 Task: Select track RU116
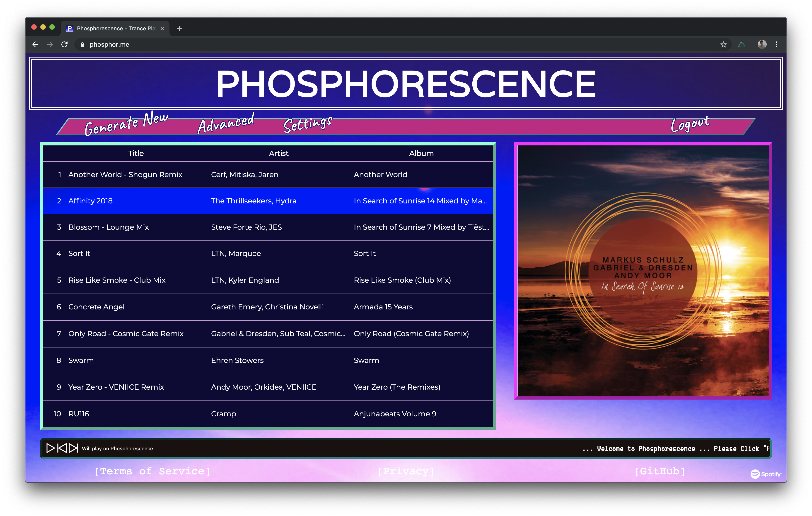pos(79,414)
